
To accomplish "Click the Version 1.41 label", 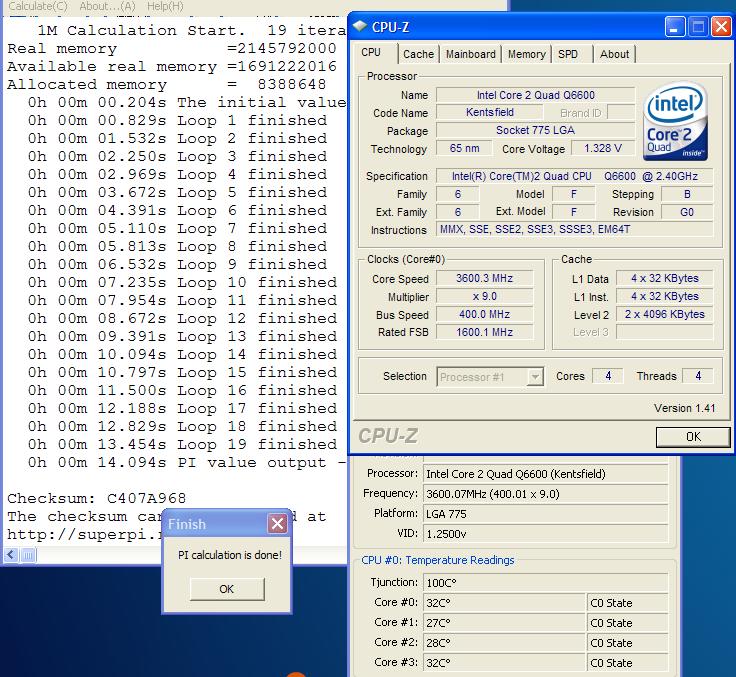I will click(x=684, y=408).
